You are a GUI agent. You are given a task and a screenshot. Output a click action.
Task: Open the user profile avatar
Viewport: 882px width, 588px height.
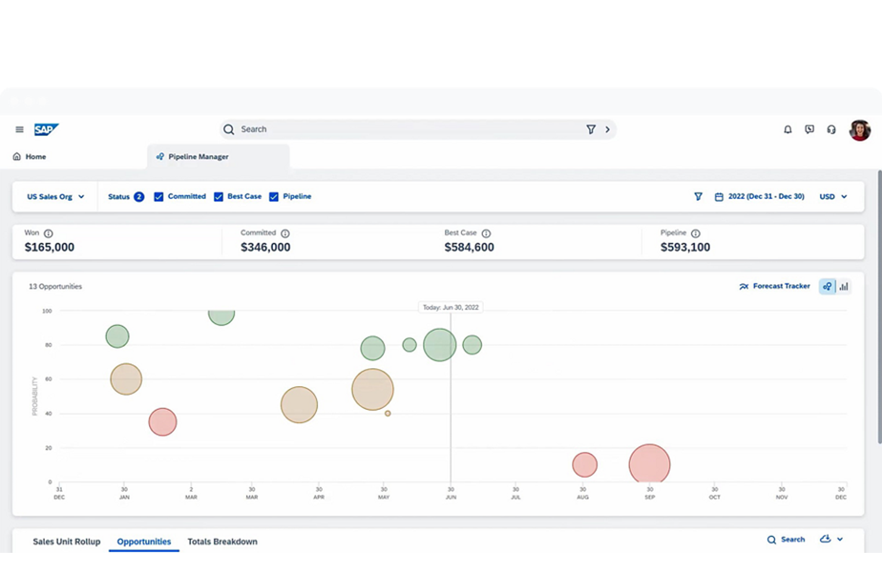click(860, 130)
